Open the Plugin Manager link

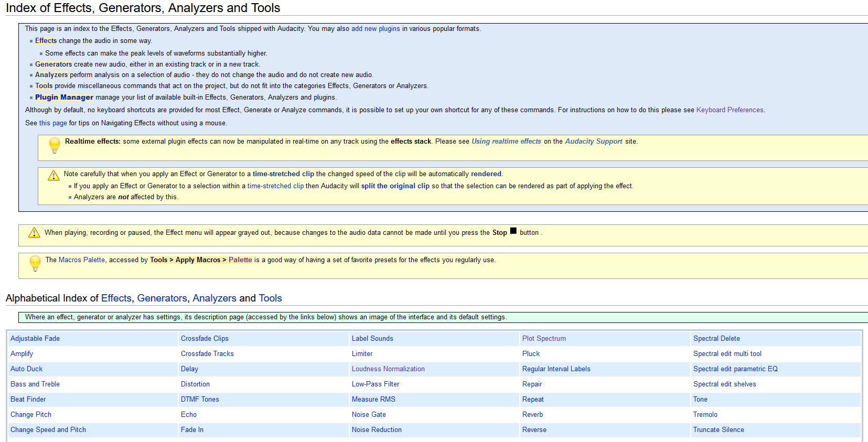[64, 98]
